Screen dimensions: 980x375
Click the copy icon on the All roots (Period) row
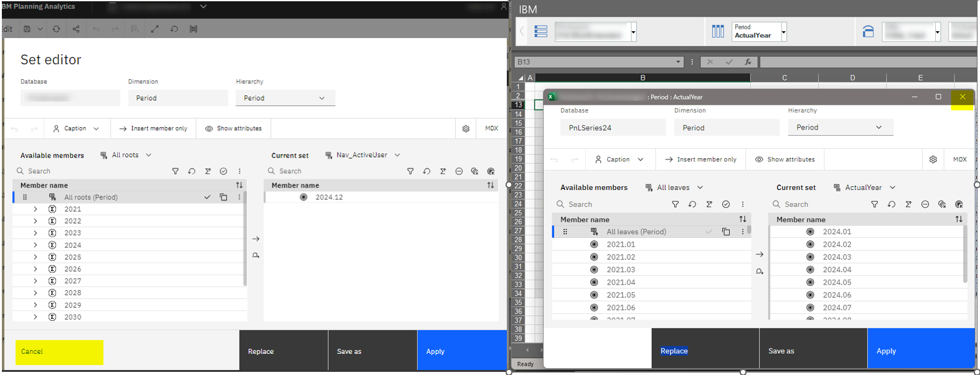tap(224, 197)
